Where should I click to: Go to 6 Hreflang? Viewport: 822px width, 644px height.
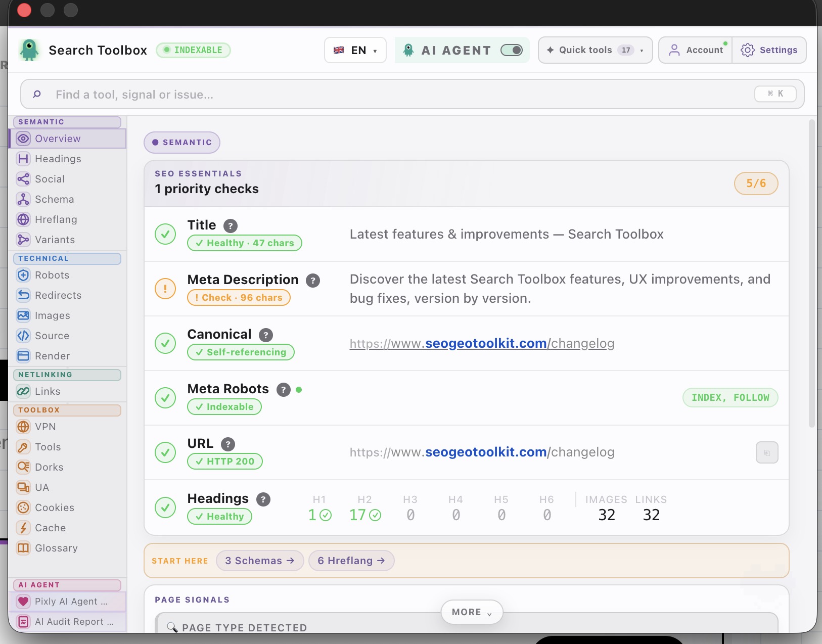point(351,561)
